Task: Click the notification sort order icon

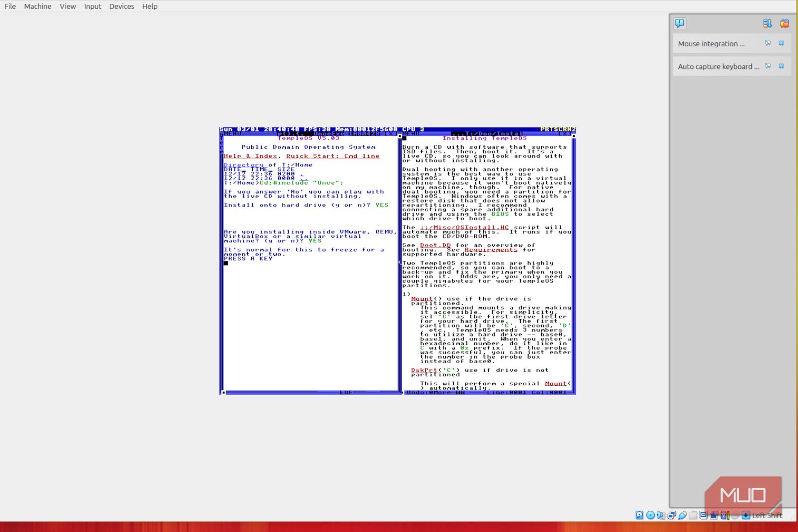Action: (x=767, y=23)
